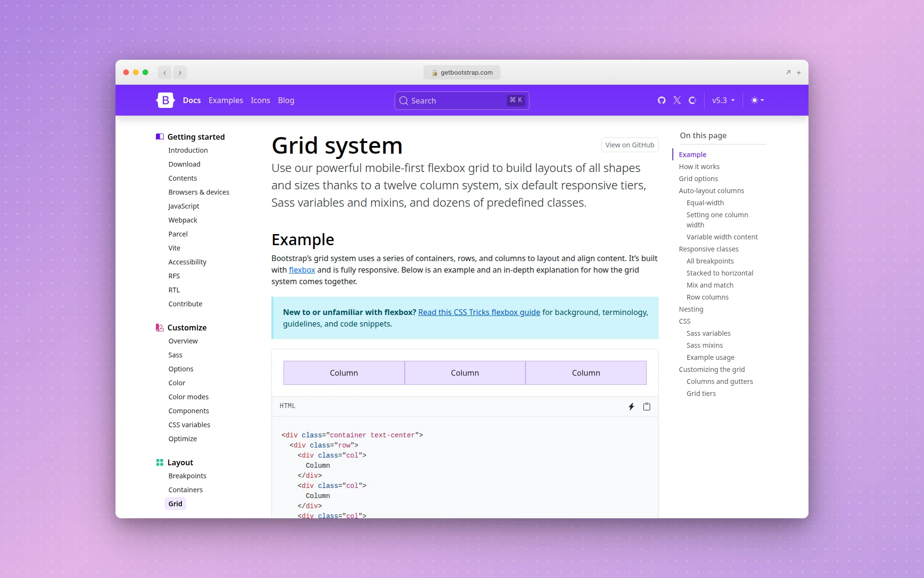Select Webpack in the sidebar

tap(183, 220)
